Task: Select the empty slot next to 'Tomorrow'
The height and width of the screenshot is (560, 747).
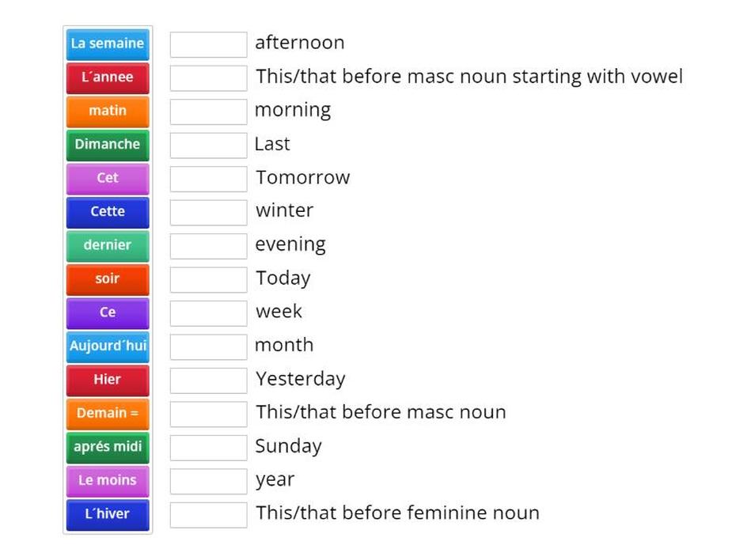Action: pyautogui.click(x=208, y=179)
